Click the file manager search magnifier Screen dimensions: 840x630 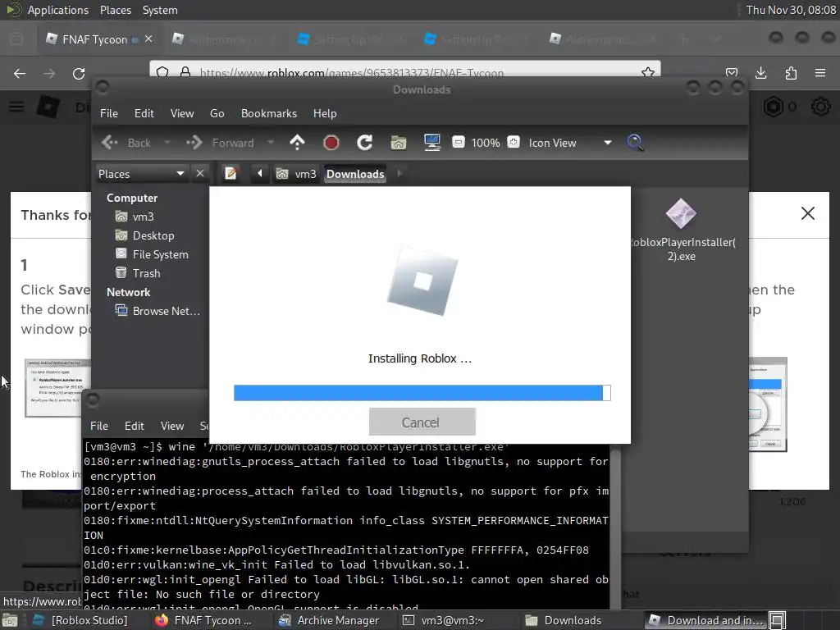click(x=635, y=143)
